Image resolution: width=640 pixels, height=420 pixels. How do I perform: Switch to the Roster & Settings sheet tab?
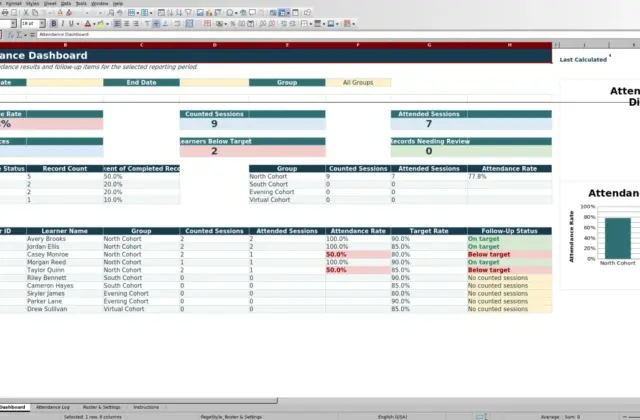click(102, 407)
